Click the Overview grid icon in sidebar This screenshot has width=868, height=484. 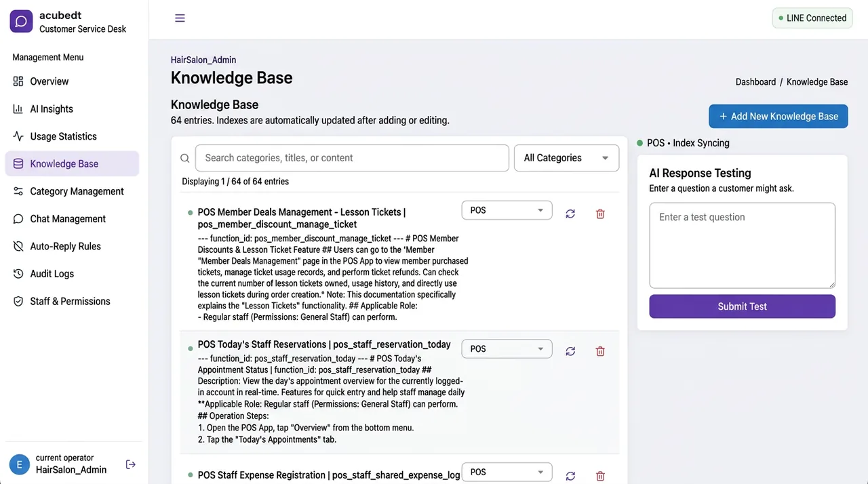coord(18,81)
